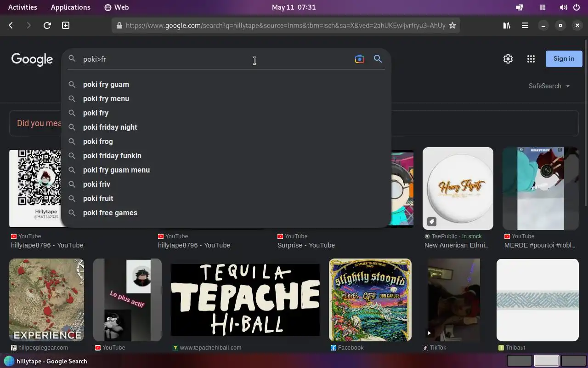
Task: Switch to the second workspace in pager
Action: [x=546, y=361]
